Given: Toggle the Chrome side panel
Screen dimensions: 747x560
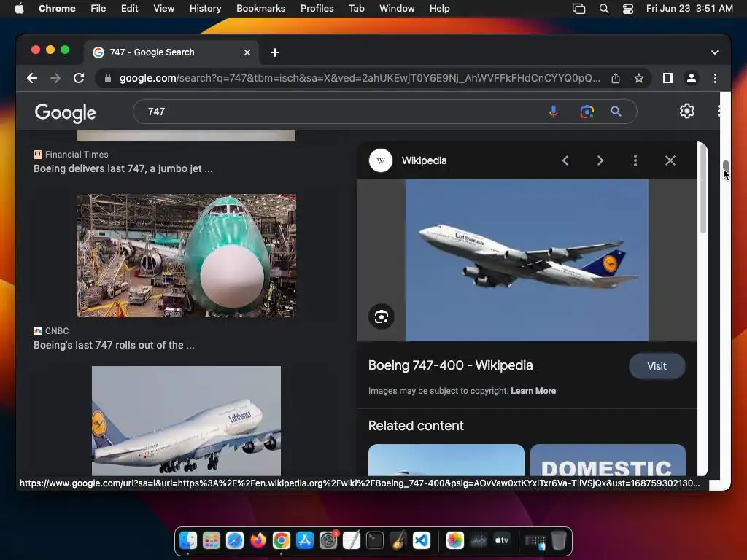Looking at the screenshot, I should (x=668, y=78).
